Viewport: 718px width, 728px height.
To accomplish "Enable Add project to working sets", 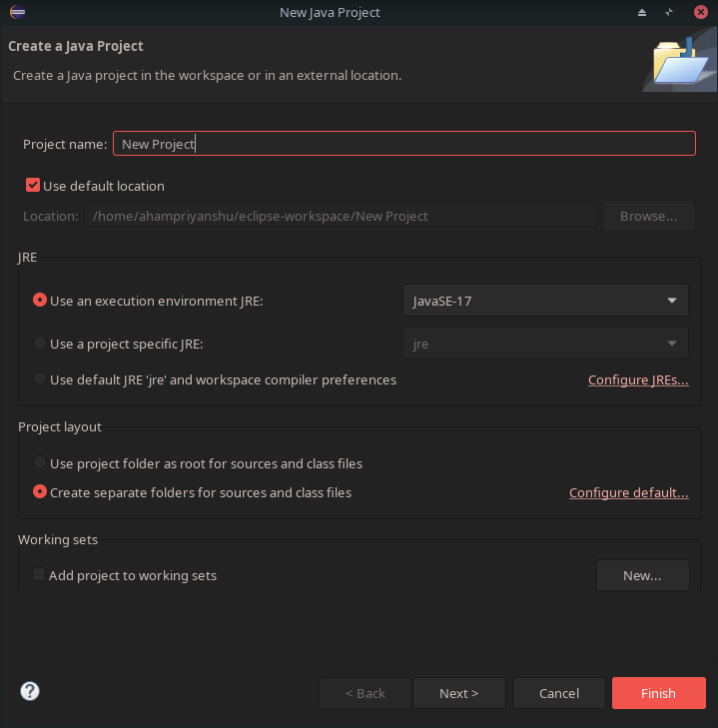I will tap(39, 575).
